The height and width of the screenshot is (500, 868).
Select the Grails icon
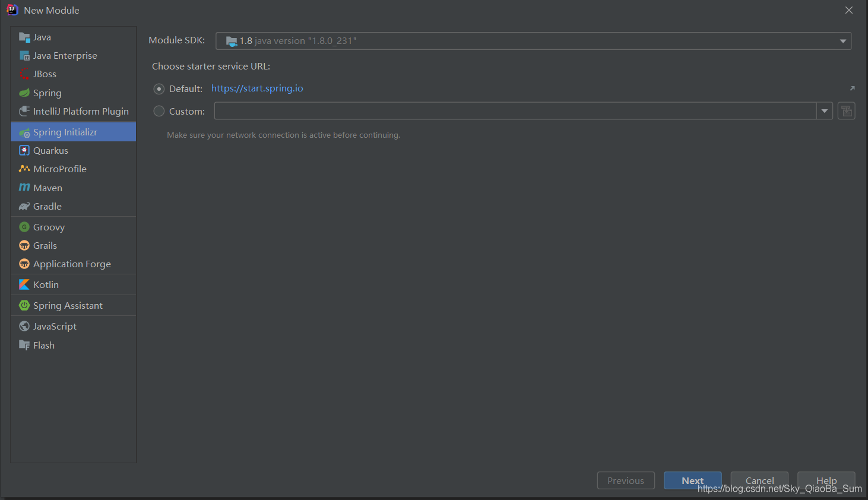[24, 246]
